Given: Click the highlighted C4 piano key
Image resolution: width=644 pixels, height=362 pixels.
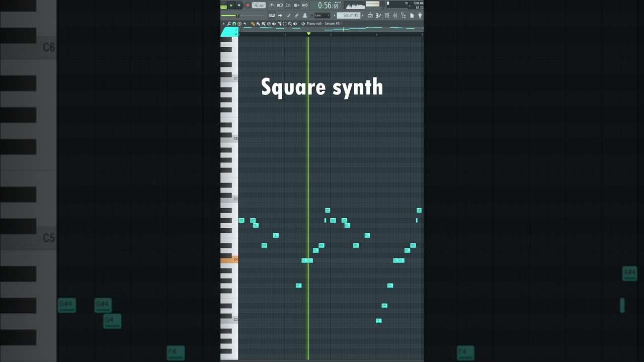Looking at the screenshot, I should [x=229, y=260].
